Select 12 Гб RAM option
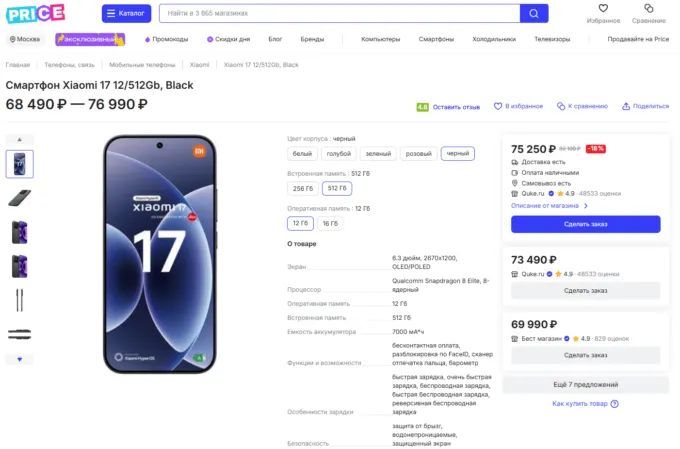This screenshot has width=680, height=449. 300,223
